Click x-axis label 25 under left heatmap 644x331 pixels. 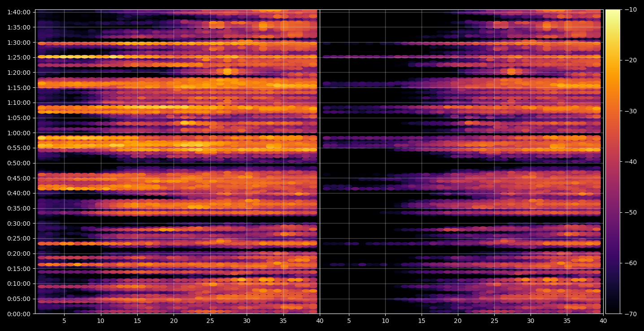(x=210, y=321)
